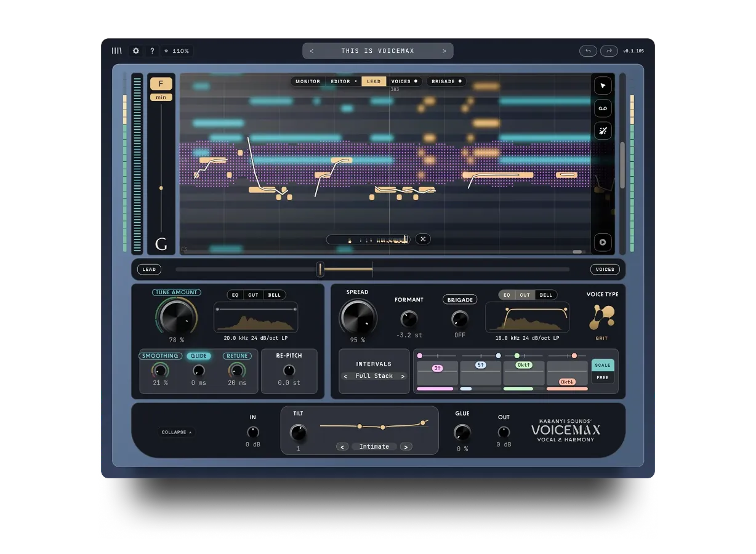
Task: Open the Full Stack intervals selector
Action: tap(374, 376)
